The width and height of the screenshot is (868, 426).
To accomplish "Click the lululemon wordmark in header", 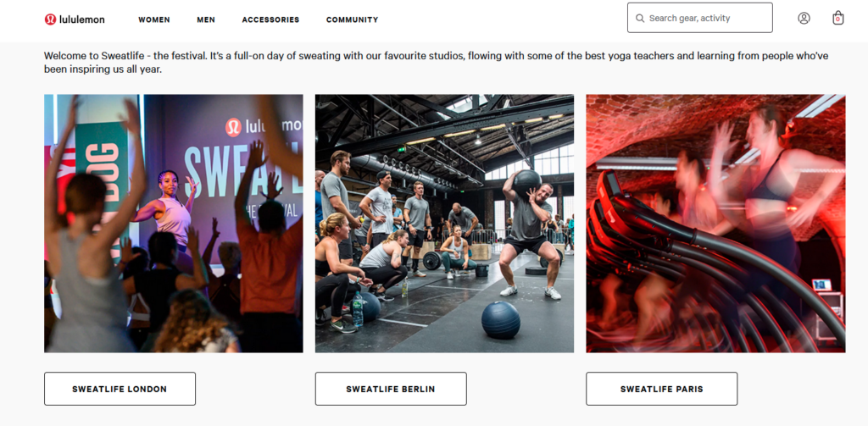I will click(82, 19).
